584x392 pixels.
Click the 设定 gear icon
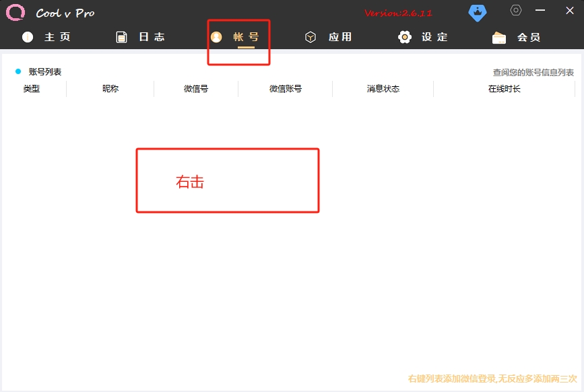pos(405,37)
